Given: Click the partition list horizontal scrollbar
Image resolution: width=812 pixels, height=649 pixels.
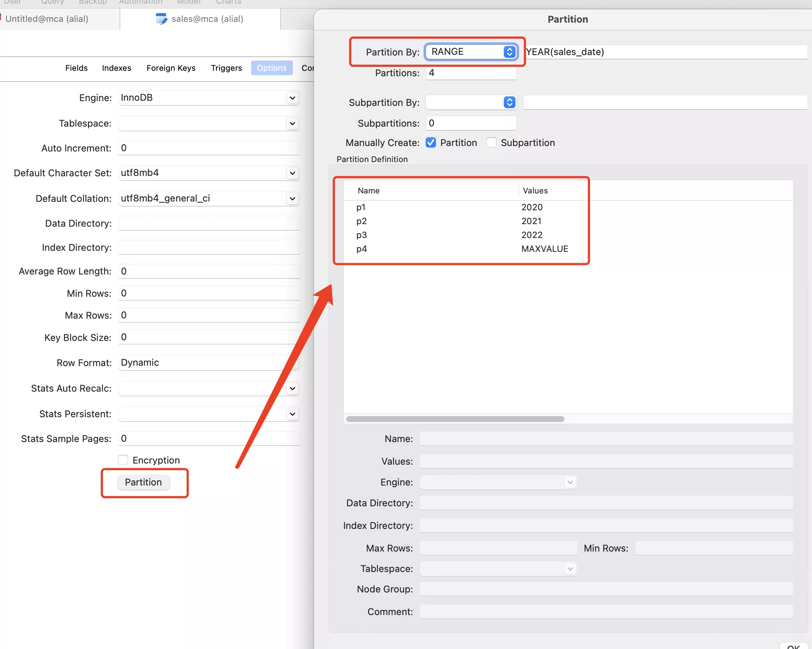Looking at the screenshot, I should (455, 419).
